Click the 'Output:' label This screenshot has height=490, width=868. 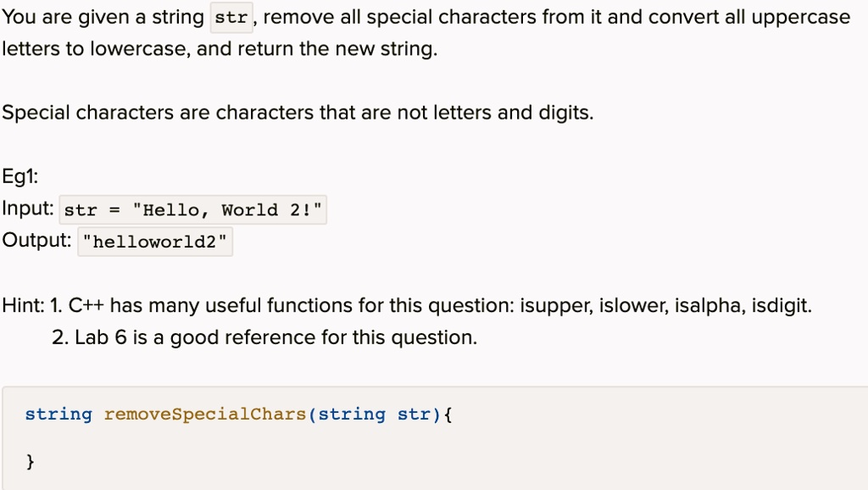tap(36, 240)
